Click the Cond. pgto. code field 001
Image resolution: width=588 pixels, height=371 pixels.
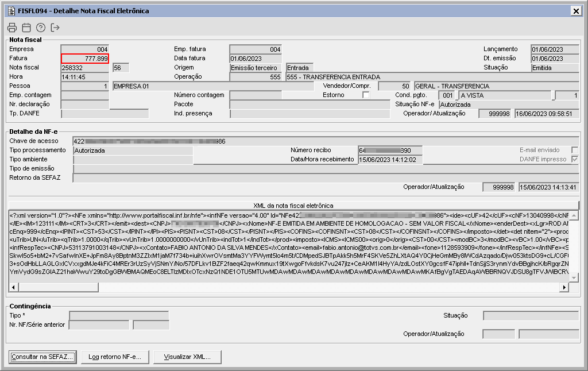click(x=447, y=95)
